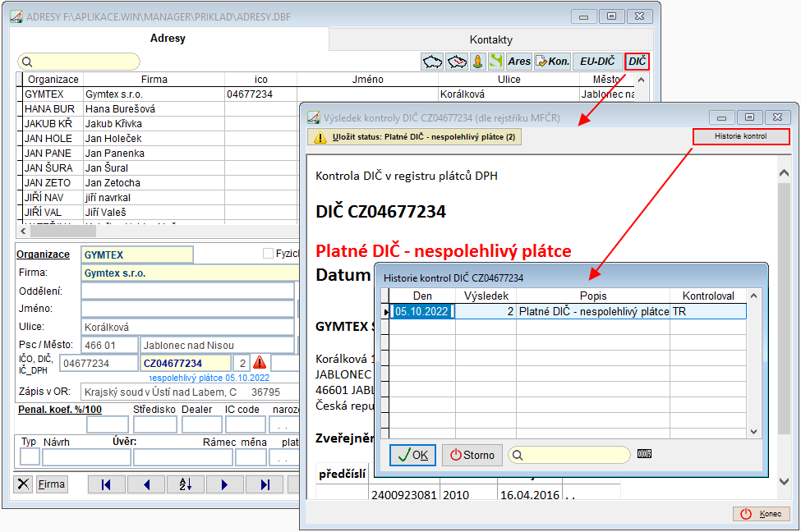Run the EU-DIČ check
The width and height of the screenshot is (801, 532).
tap(597, 62)
